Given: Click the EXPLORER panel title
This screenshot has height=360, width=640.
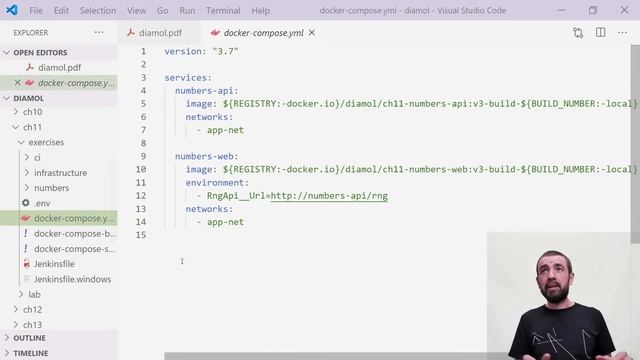Looking at the screenshot, I should pyautogui.click(x=31, y=33).
